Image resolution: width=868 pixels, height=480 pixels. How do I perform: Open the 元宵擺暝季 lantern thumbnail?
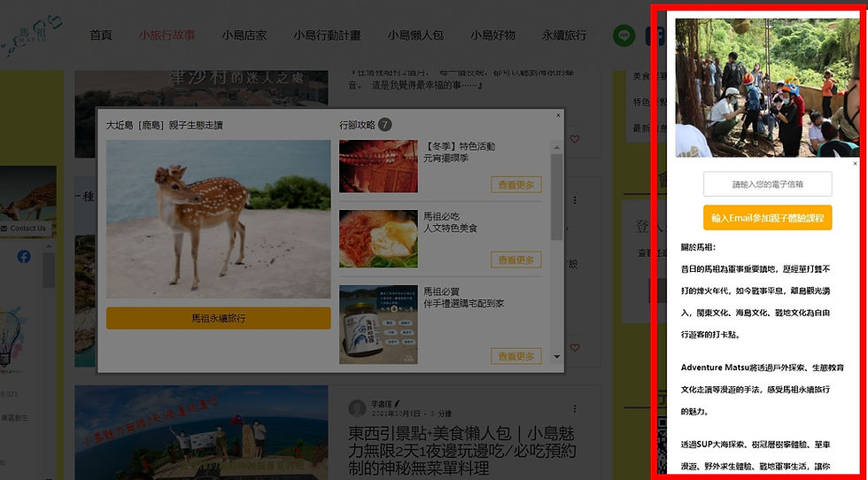coord(379,166)
